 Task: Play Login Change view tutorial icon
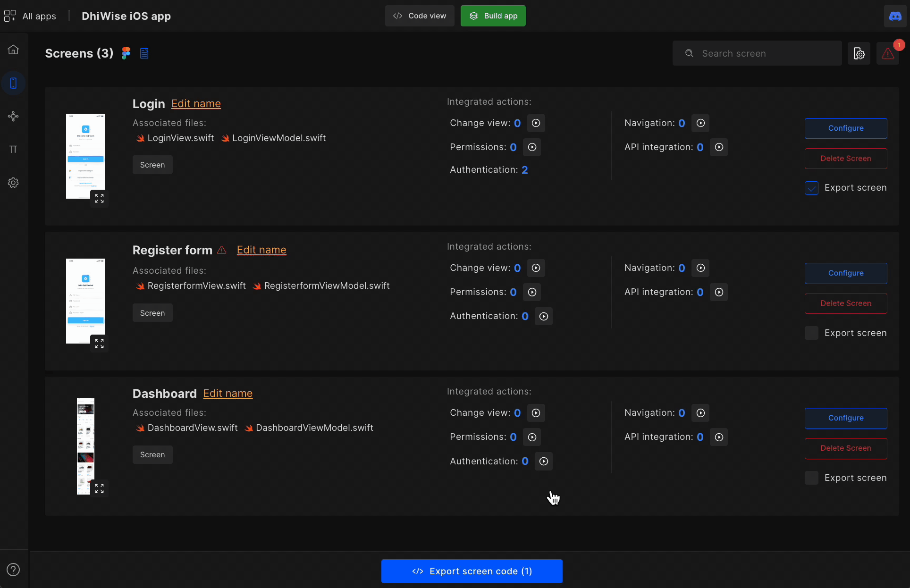[x=536, y=123]
